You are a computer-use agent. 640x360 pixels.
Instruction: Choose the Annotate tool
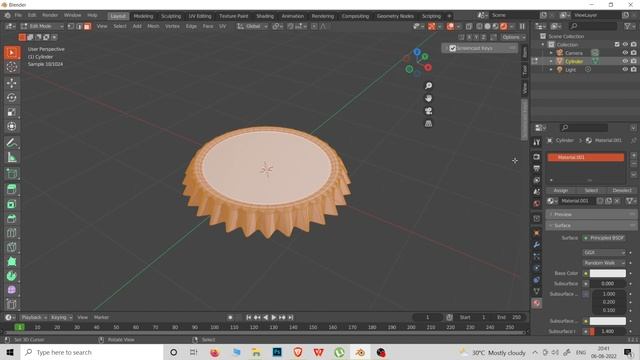[x=11, y=142]
